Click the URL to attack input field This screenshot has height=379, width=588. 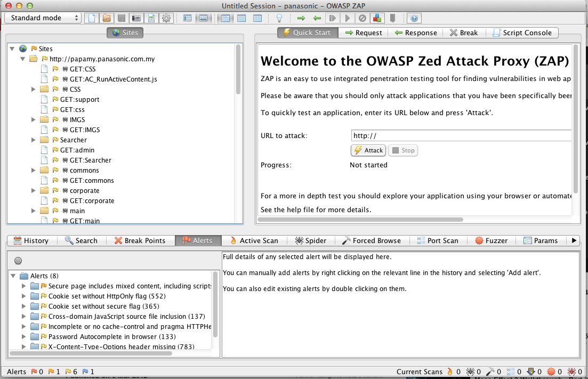[461, 136]
